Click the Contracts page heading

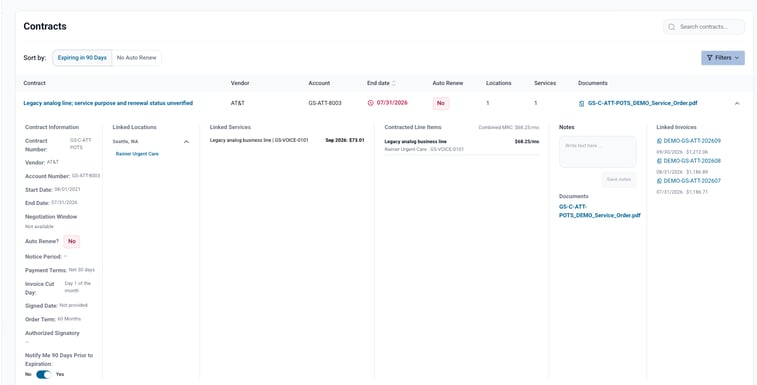click(45, 27)
